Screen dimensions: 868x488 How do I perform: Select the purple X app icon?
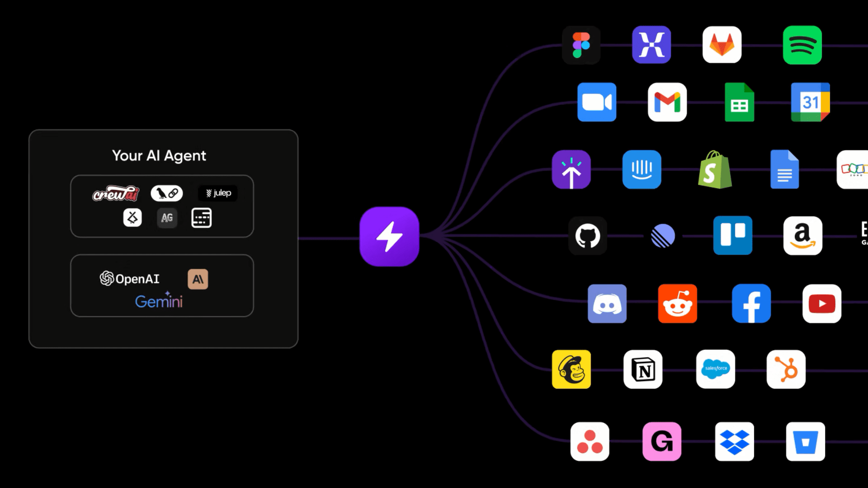pos(651,45)
